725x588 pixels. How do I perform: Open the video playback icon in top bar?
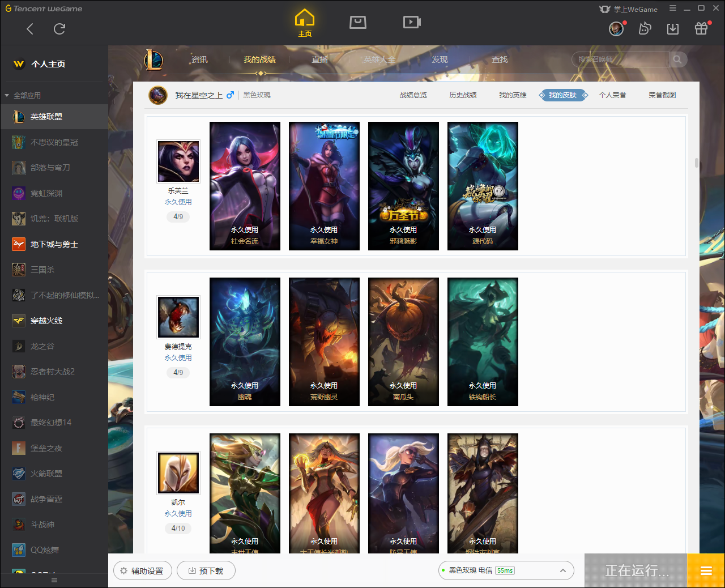click(x=412, y=22)
